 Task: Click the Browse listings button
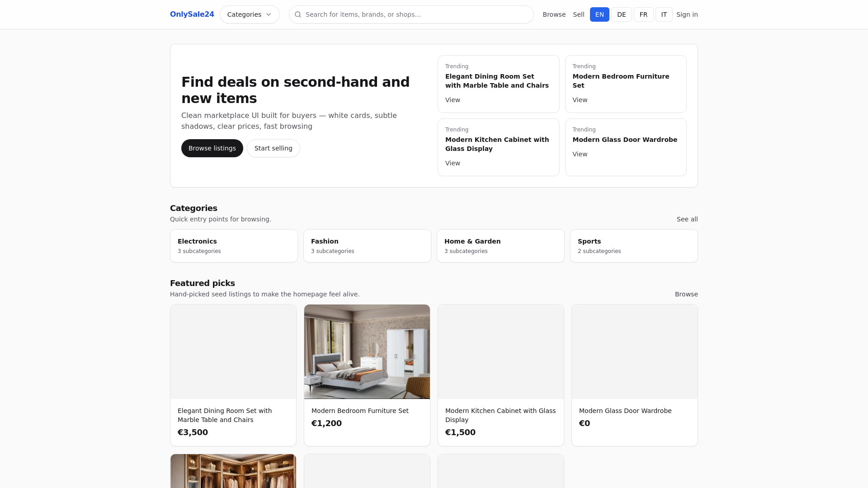pos(212,148)
